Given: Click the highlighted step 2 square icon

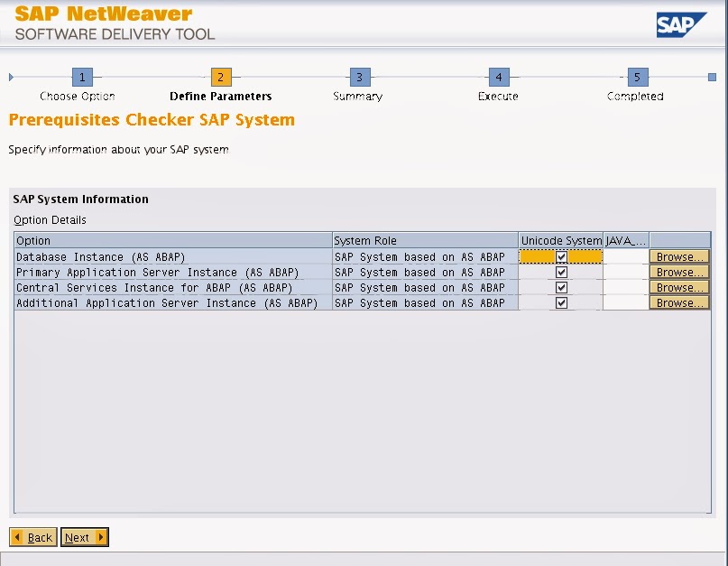Looking at the screenshot, I should click(x=219, y=78).
